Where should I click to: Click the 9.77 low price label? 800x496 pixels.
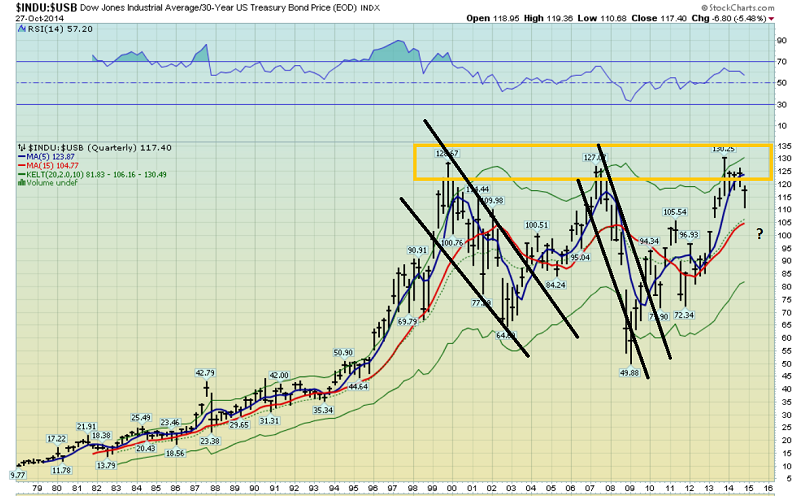click(18, 475)
